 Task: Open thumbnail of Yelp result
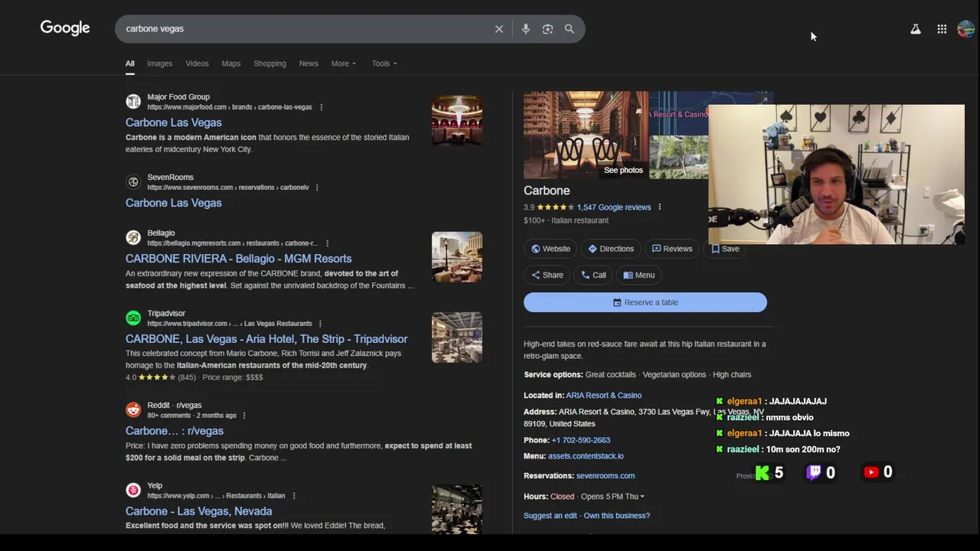457,509
